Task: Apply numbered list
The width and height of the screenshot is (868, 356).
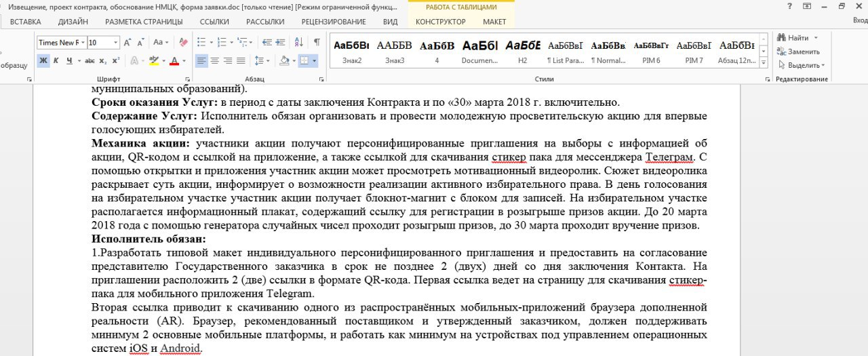Action: tap(223, 42)
